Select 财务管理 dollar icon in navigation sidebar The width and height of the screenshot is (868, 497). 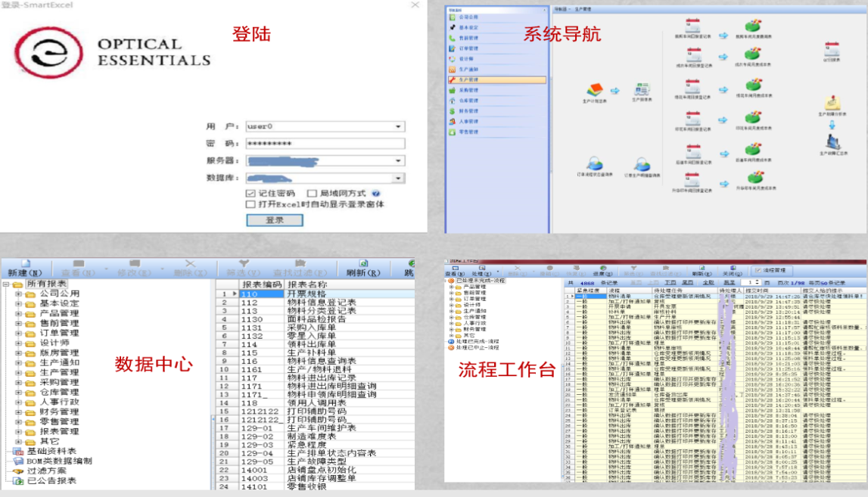point(453,111)
